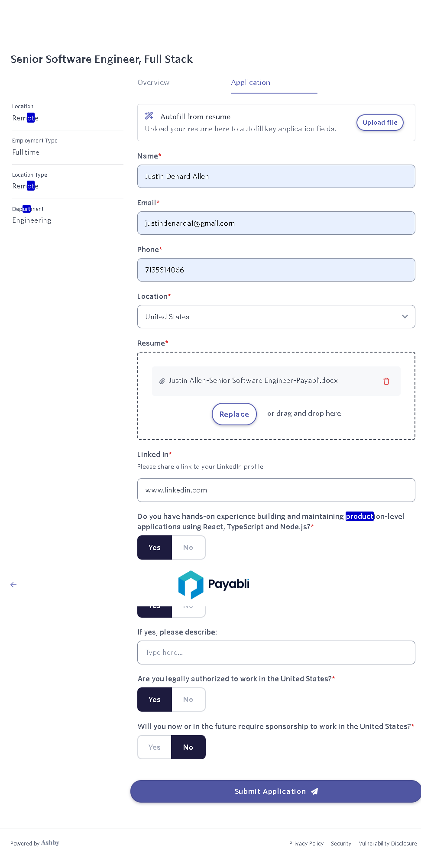The width and height of the screenshot is (421, 868).
Task: Open the Location country dropdown
Action: pyautogui.click(x=276, y=317)
